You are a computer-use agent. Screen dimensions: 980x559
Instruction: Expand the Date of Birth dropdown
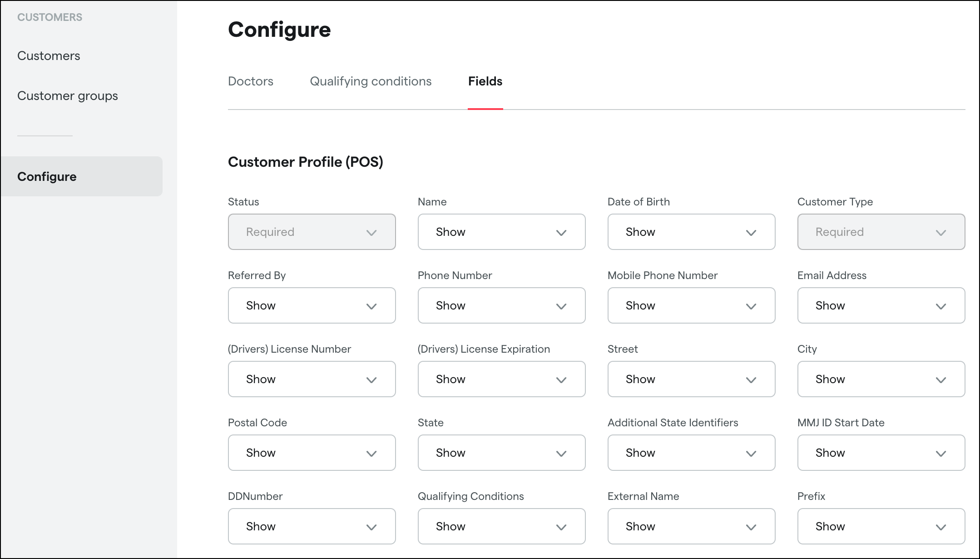pyautogui.click(x=691, y=232)
